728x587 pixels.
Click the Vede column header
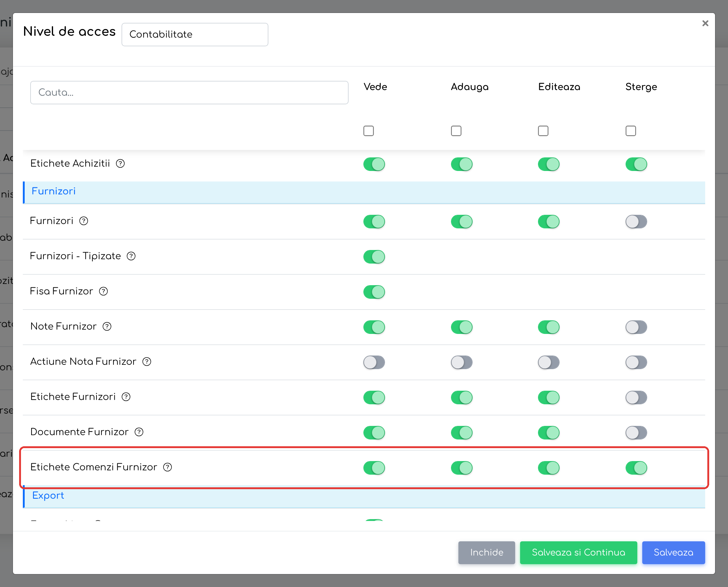(375, 87)
